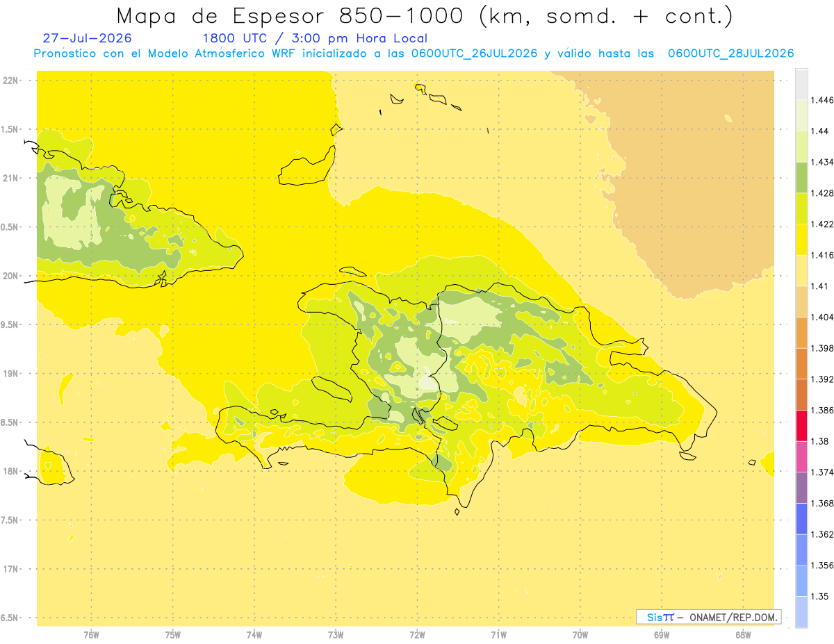Image resolution: width=834 pixels, height=644 pixels.
Task: Click the red swatch between 1.38 and 1.386
Action: click(x=801, y=426)
